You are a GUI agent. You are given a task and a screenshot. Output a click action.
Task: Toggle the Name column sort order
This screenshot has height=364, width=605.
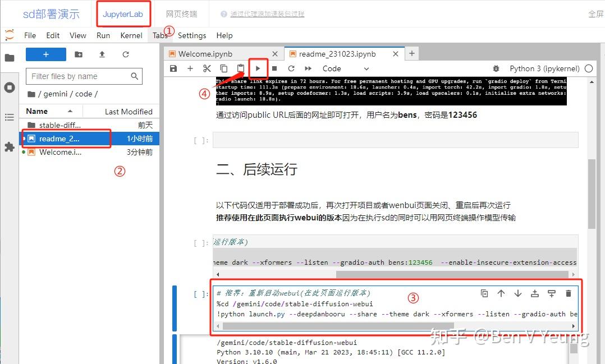click(x=36, y=111)
